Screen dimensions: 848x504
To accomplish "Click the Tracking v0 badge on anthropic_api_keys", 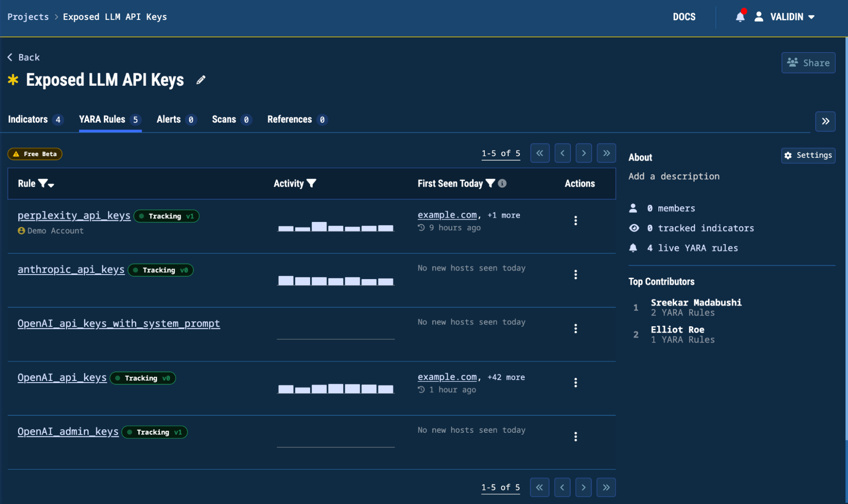I will pyautogui.click(x=160, y=270).
